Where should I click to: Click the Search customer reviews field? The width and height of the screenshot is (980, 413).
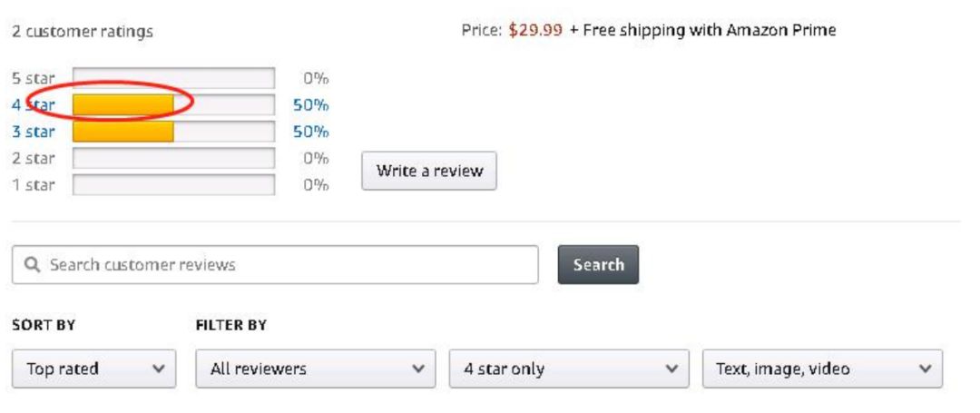[x=275, y=264]
